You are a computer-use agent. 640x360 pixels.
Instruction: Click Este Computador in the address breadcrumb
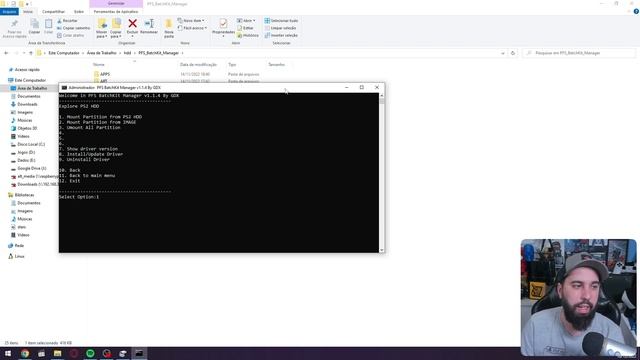tap(64, 53)
